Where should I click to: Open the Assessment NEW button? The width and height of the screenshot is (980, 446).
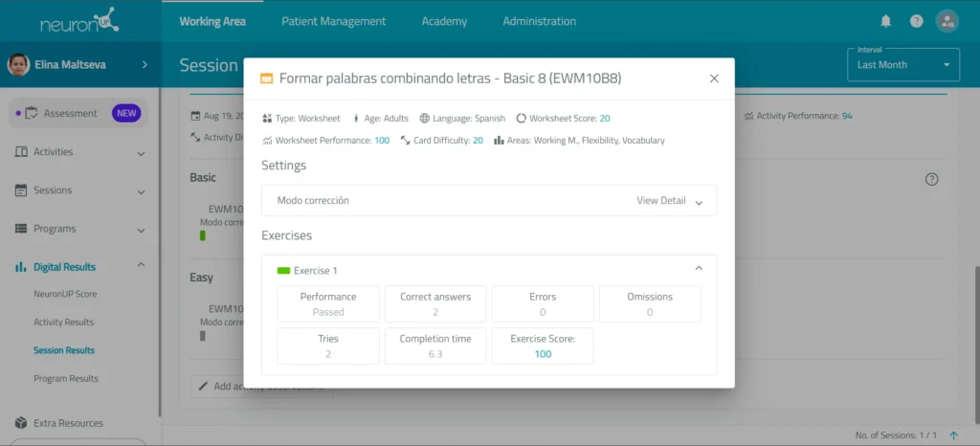click(78, 114)
